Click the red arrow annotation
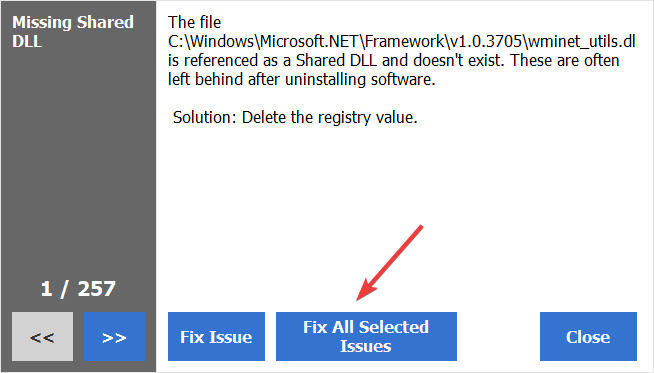 pyautogui.click(x=390, y=263)
